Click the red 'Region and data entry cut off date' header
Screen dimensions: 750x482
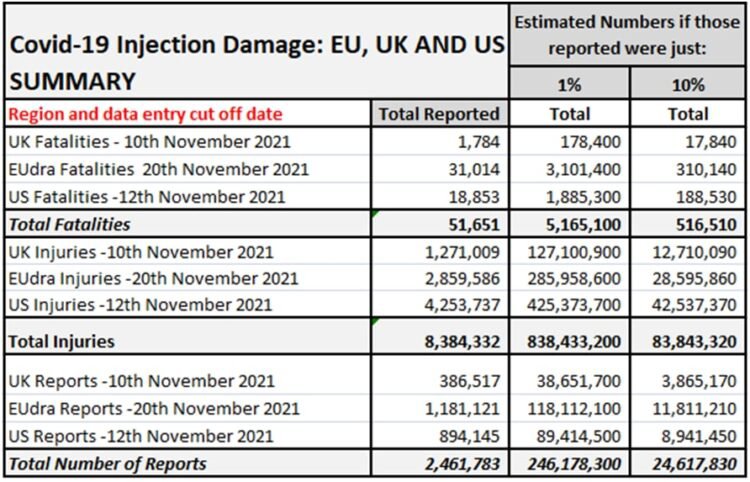point(145,114)
